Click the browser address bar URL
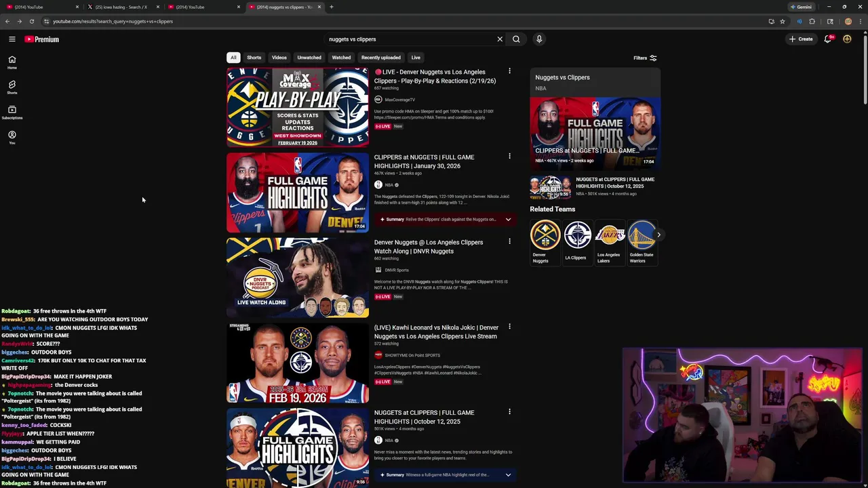868x488 pixels. pos(113,21)
